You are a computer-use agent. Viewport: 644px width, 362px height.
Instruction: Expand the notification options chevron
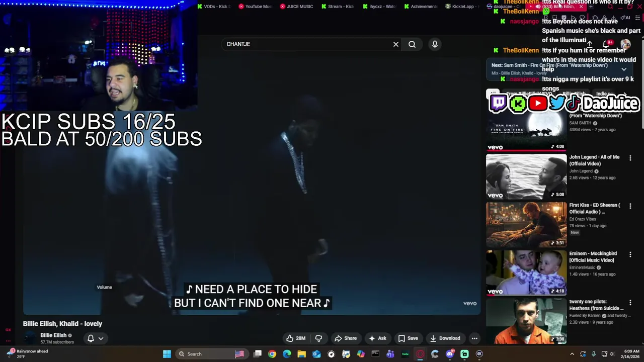coord(101,338)
